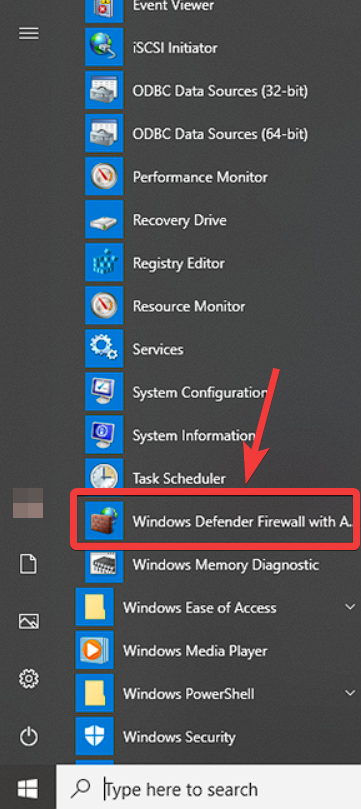361x809 pixels.
Task: Select the Performance Monitor gauge icon
Action: 104,177
